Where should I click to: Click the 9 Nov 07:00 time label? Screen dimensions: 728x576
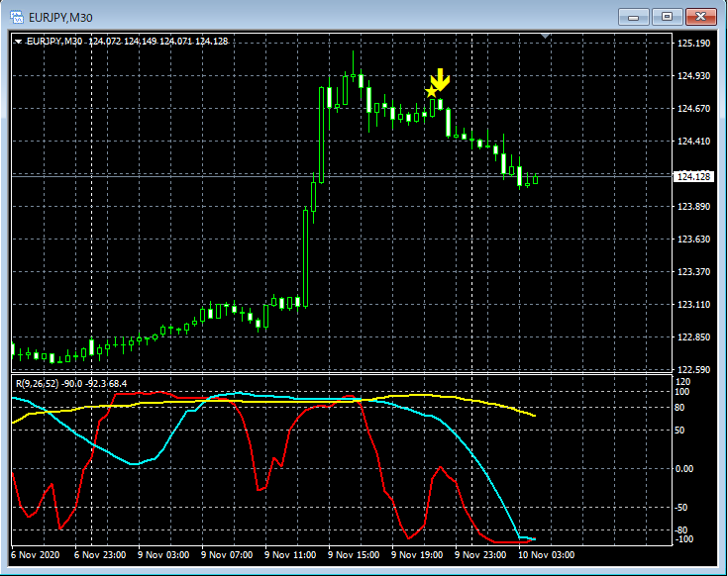[227, 554]
